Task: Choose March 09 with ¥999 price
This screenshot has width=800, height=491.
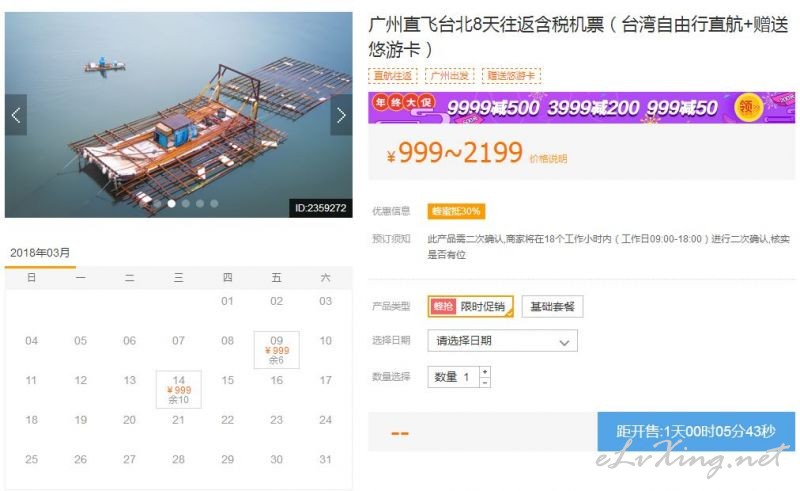Action: (276, 350)
